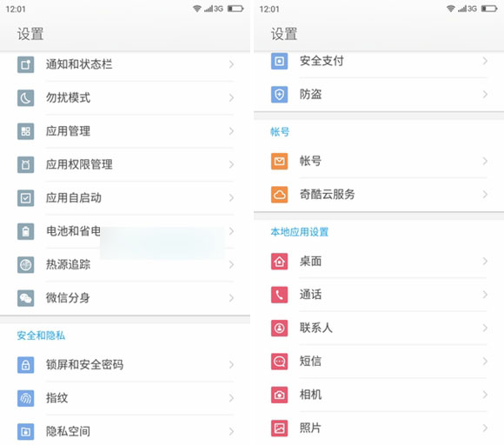This screenshot has width=504, height=445.
Task: Tap the 防盗 shield icon
Action: coord(279,94)
